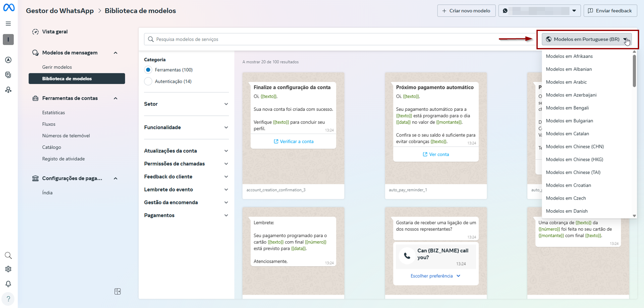Open the hamburger menu icon
This screenshot has width=644, height=308.
(x=8, y=24)
